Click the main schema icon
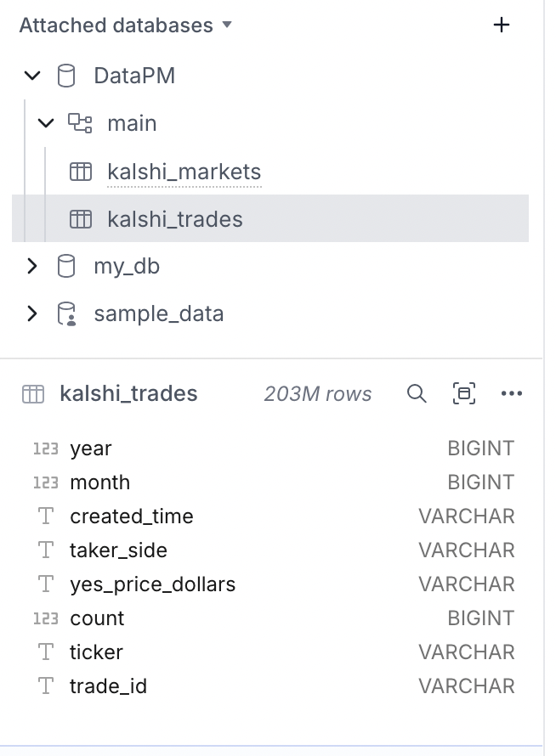This screenshot has height=756, width=556. [80, 123]
